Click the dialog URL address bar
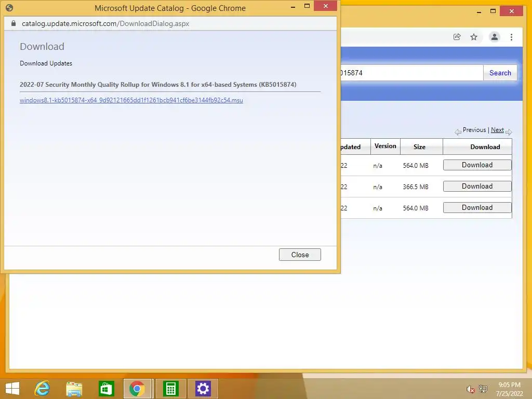 point(105,23)
